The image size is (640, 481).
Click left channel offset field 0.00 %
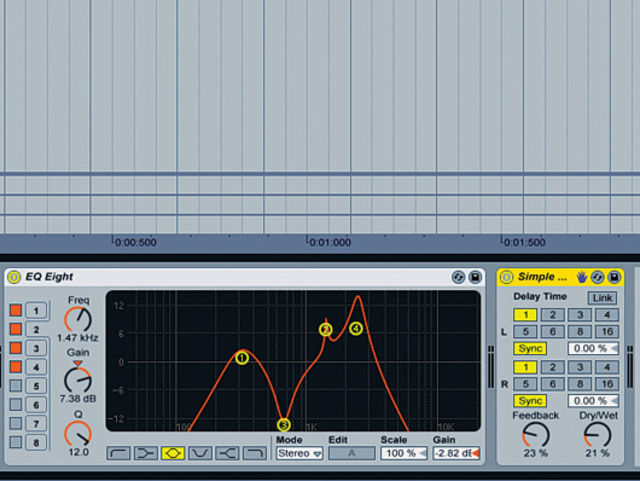click(593, 349)
